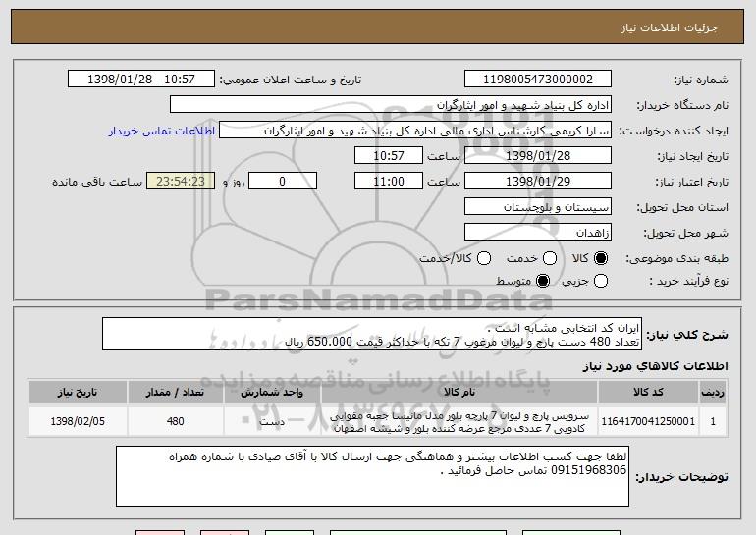Select the کالا/خدمت radio button
Viewport: 756px width, 535px height.
[x=484, y=258]
